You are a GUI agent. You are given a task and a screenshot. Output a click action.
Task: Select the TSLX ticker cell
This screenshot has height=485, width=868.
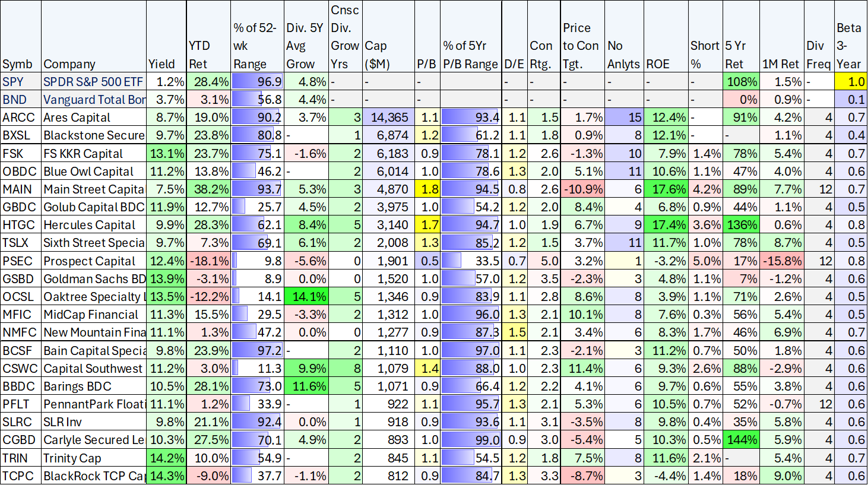pyautogui.click(x=21, y=242)
